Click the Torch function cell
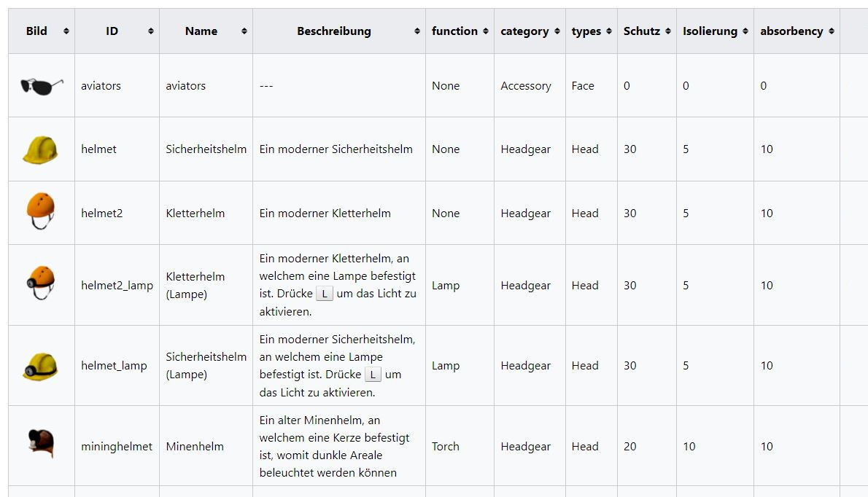868x497 pixels. tap(446, 447)
